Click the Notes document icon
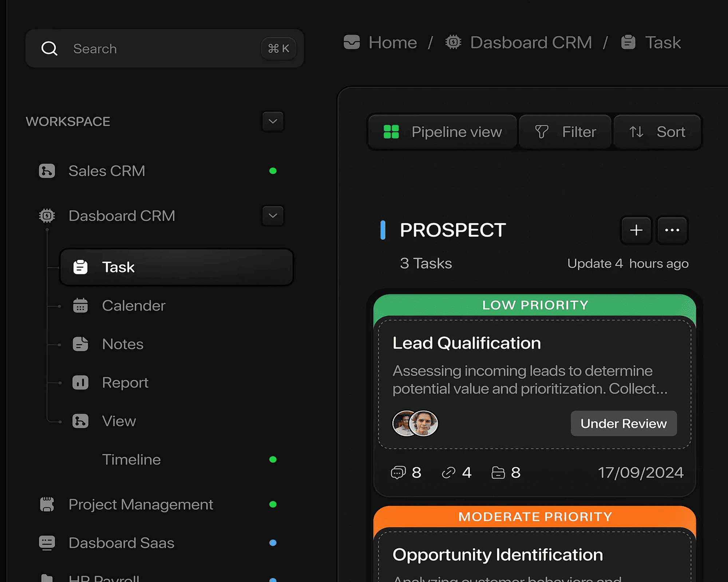The width and height of the screenshot is (728, 582). (80, 344)
